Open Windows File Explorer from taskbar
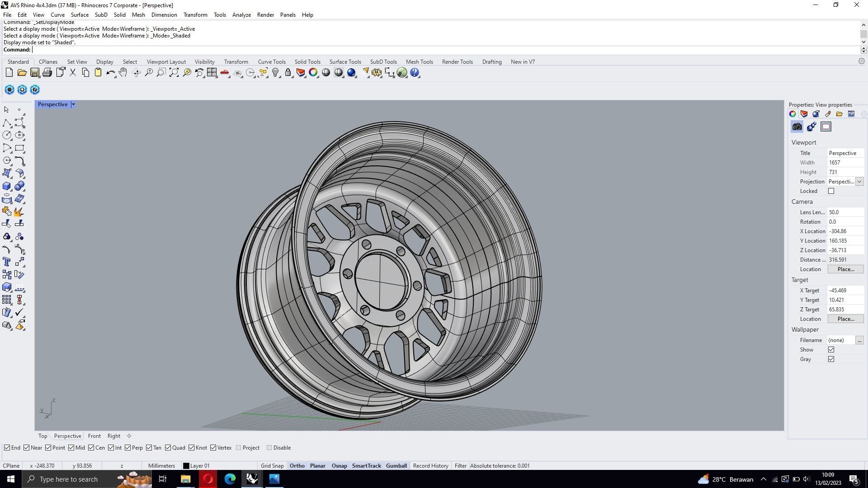868x488 pixels. tap(185, 479)
